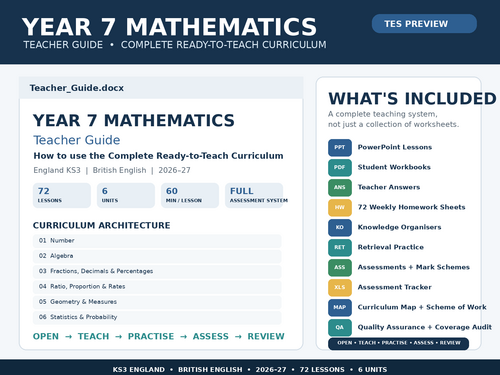Select 03 Fractions, Decimals & Percentages row
The image size is (500, 375).
pos(157,271)
